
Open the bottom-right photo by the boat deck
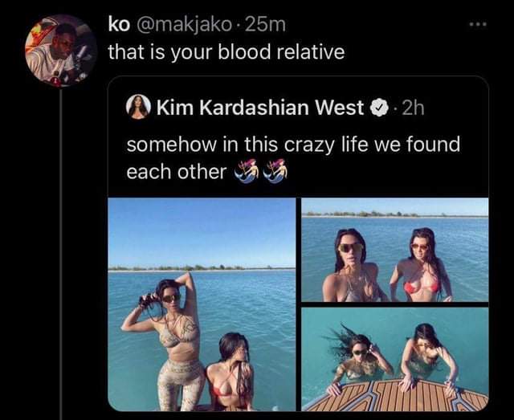tap(394, 359)
